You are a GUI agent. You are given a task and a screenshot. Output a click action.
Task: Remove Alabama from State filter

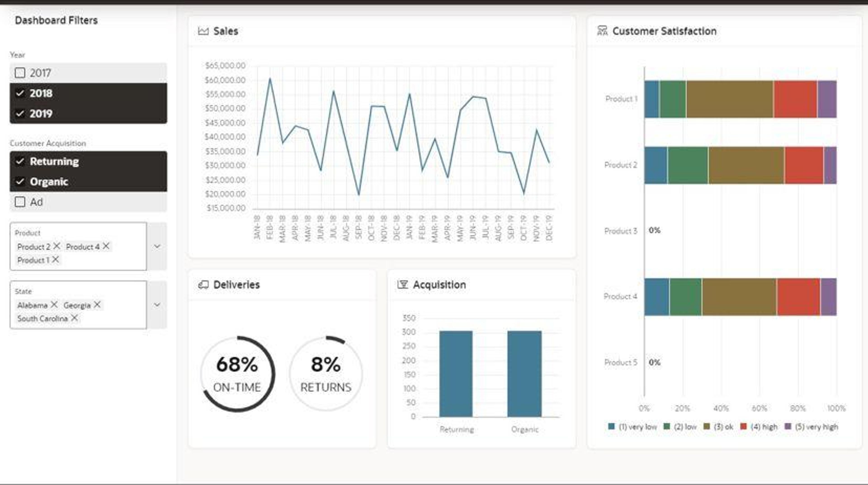[x=54, y=305]
